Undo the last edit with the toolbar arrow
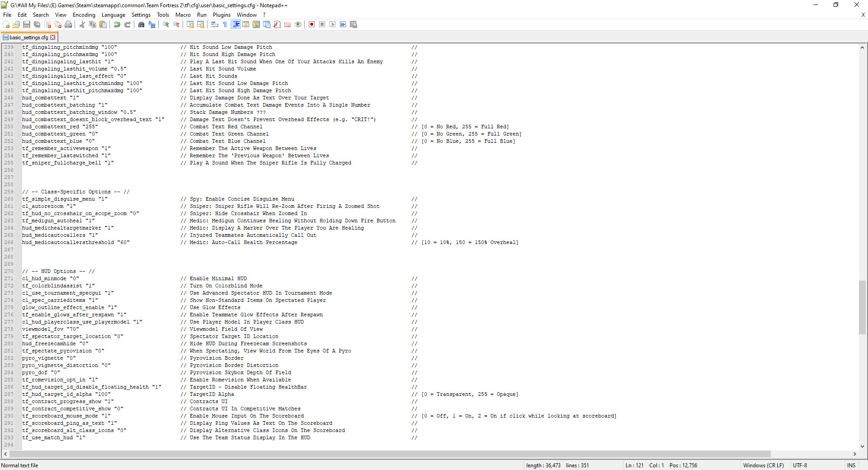The image size is (868, 470). coord(117,24)
